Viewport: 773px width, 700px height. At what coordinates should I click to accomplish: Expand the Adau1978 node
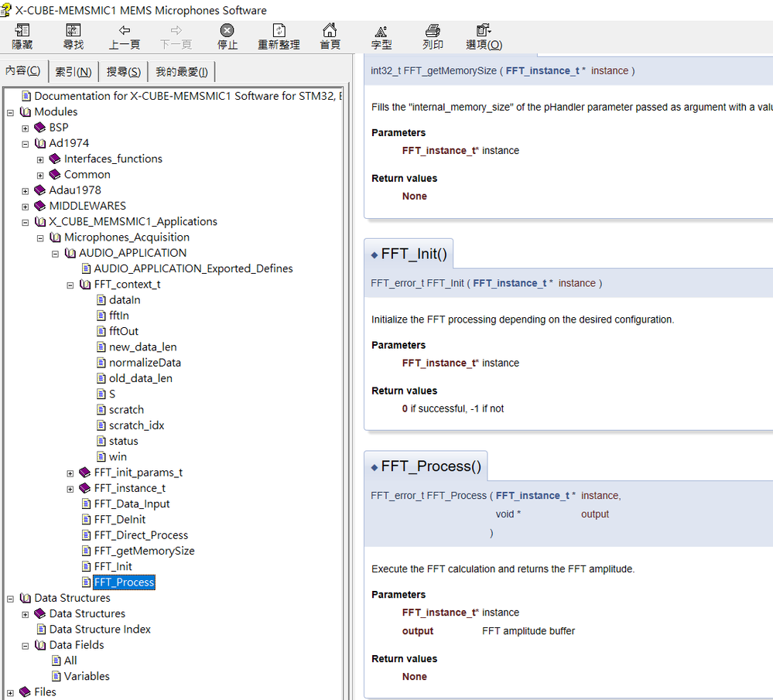click(25, 191)
